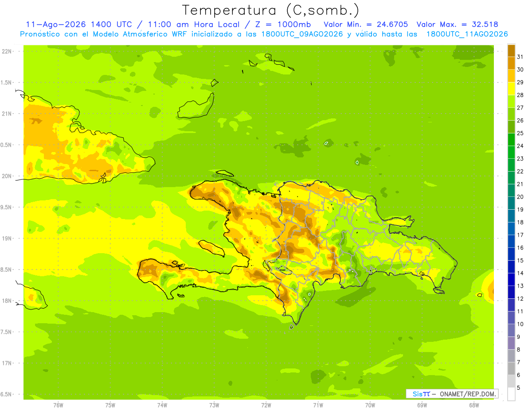Click the legend swatch between 26 and 27

click(511, 114)
